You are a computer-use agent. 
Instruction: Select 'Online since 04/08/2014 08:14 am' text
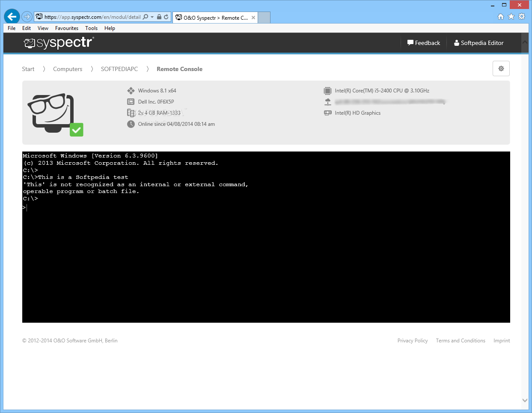pos(176,124)
